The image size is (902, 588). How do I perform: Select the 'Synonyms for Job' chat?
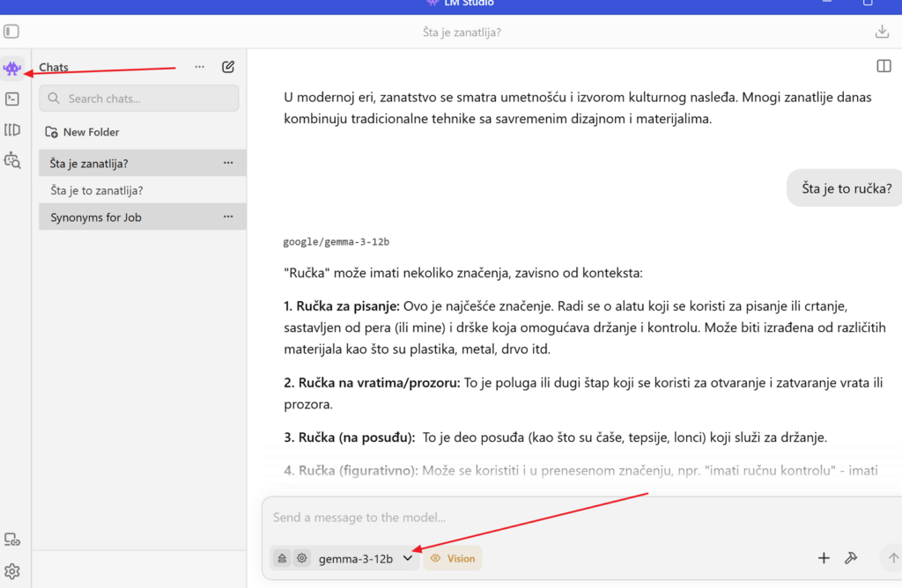click(96, 217)
